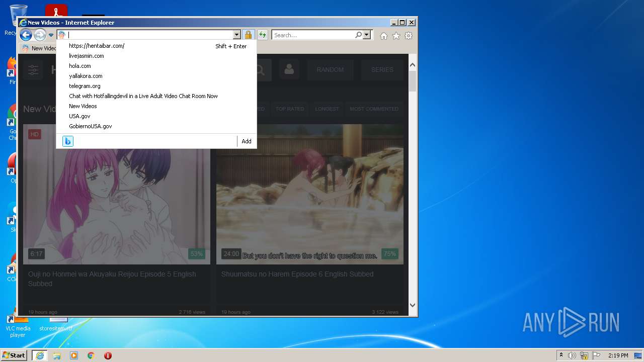
Task: Click the Bing search provider icon
Action: click(68, 141)
